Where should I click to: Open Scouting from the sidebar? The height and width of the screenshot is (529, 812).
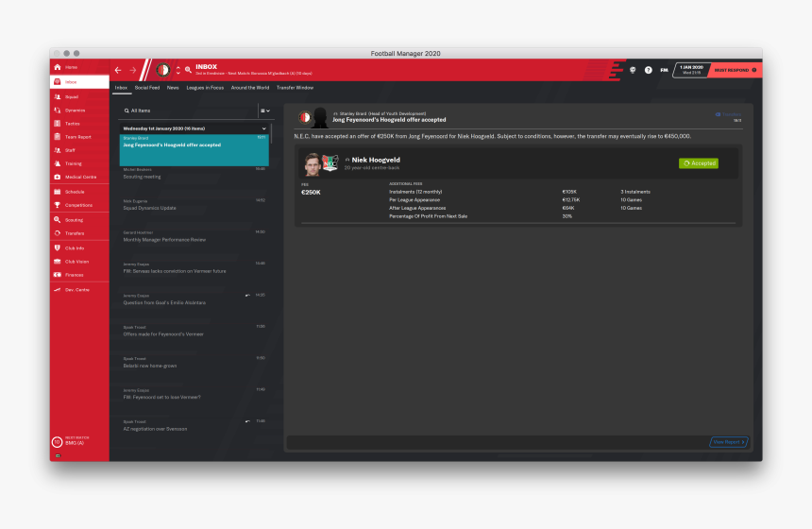pos(79,220)
